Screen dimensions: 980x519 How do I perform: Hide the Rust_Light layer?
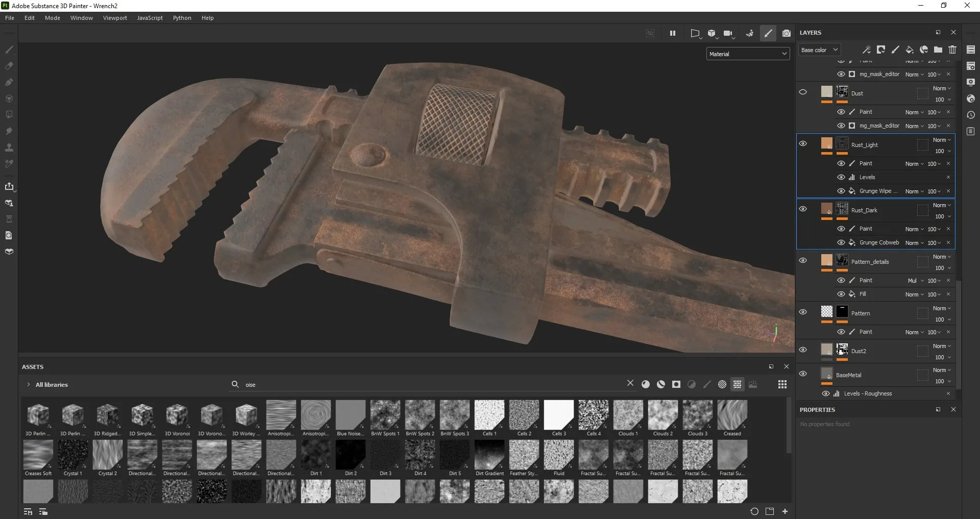tap(803, 143)
